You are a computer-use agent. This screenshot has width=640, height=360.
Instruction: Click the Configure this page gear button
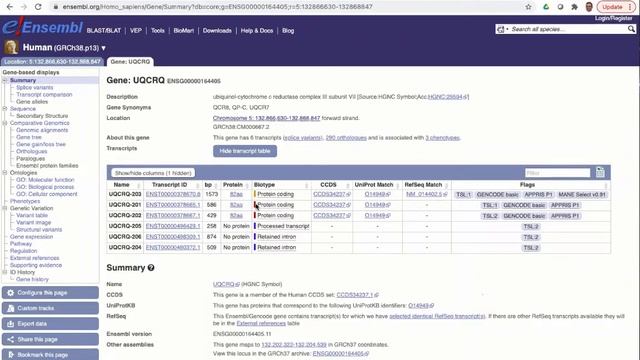[x=50, y=293]
